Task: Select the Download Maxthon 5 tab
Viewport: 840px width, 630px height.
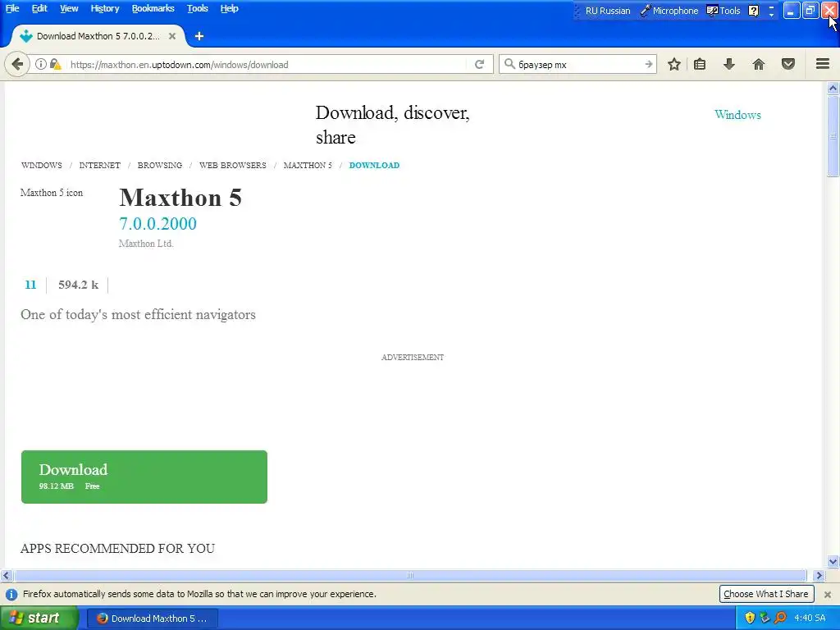Action: tap(98, 36)
